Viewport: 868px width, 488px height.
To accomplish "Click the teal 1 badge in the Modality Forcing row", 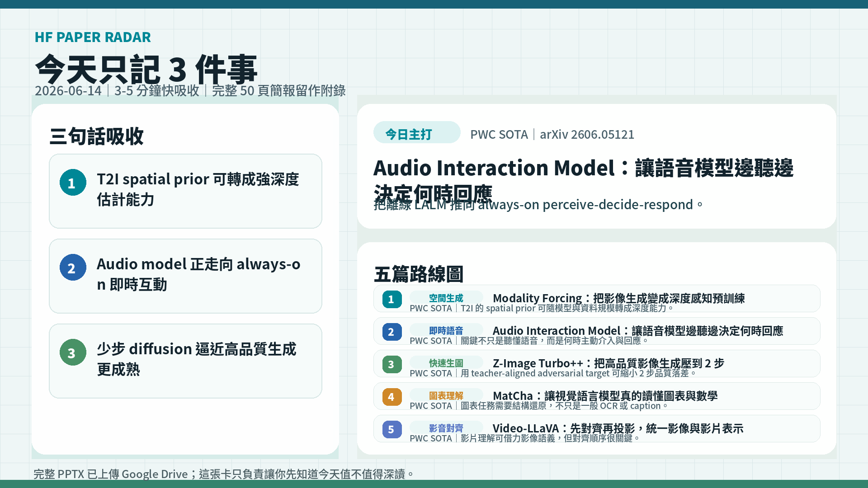I will coord(392,299).
